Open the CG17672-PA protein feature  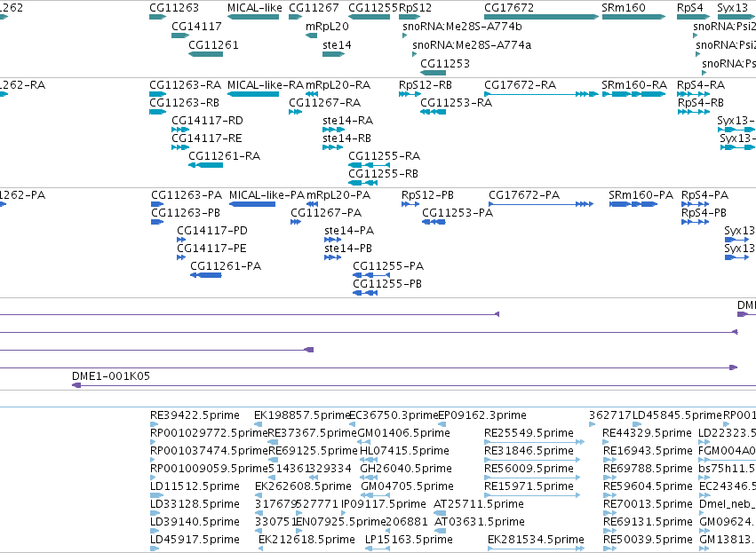tap(540, 204)
